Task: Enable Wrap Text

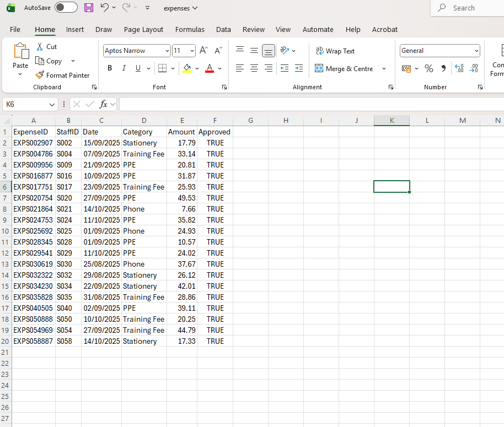Action: pyautogui.click(x=335, y=51)
